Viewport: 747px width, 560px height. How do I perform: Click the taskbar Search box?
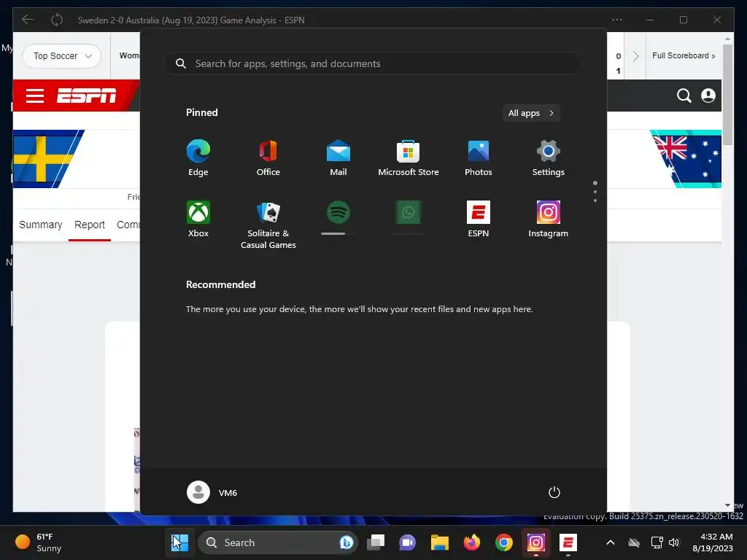point(277,542)
